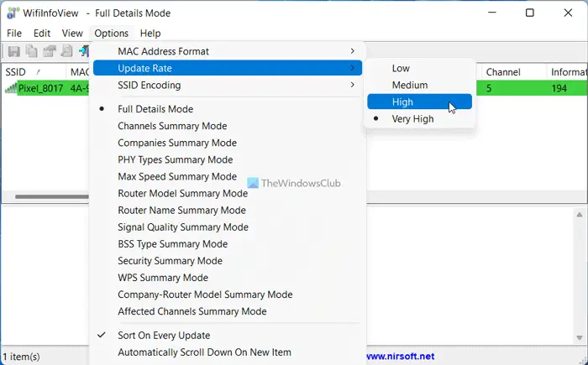Viewport: 588px width, 365px height.
Task: Switch to Signal Quality Summary Mode
Action: click(228, 227)
